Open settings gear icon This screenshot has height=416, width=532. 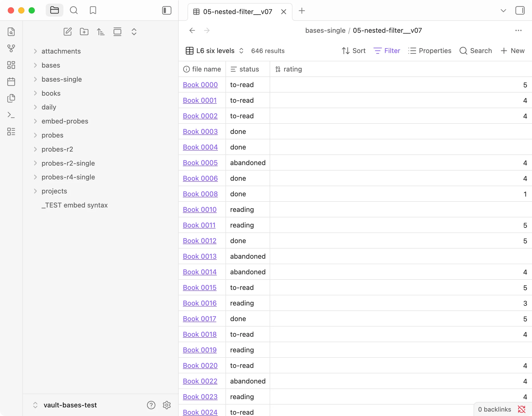[x=167, y=405]
